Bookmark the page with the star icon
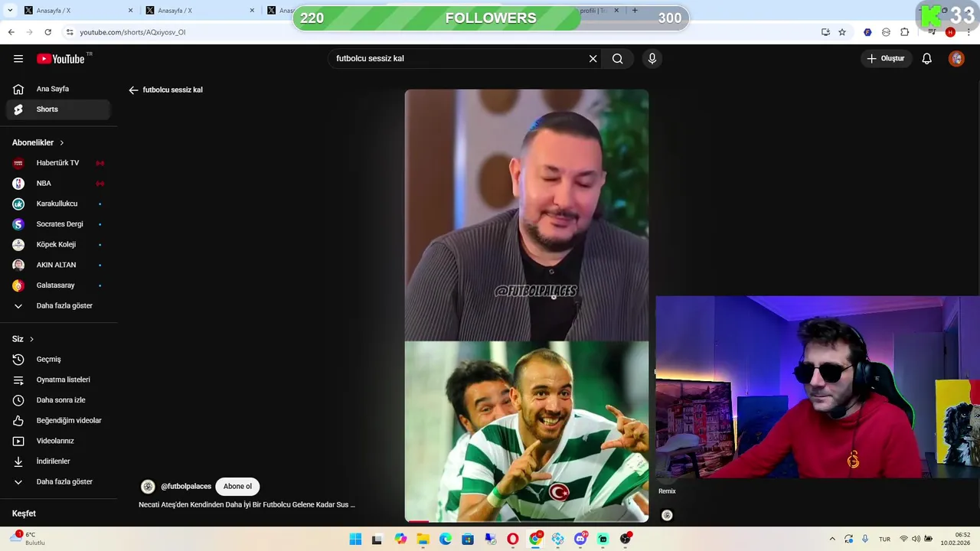This screenshot has height=551, width=980. pyautogui.click(x=842, y=32)
